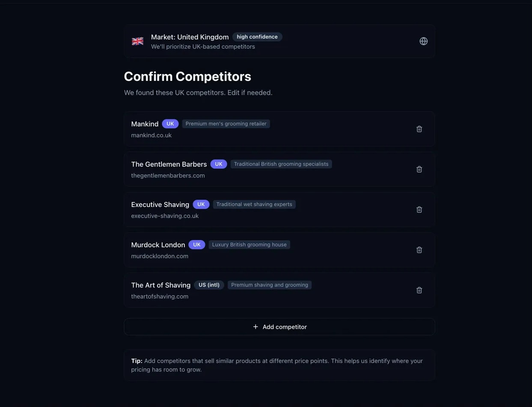The width and height of the screenshot is (532, 407).
Task: Delete the Mankind competitor
Action: click(419, 129)
